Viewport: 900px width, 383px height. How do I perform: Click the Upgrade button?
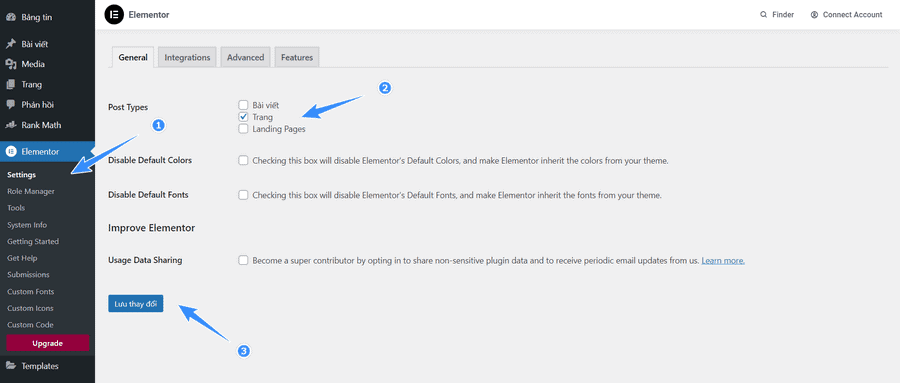[48, 343]
